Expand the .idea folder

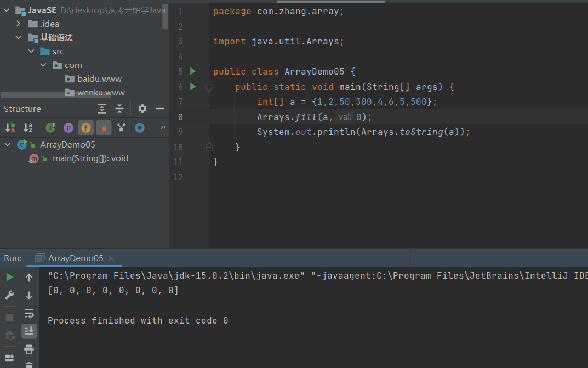18,24
